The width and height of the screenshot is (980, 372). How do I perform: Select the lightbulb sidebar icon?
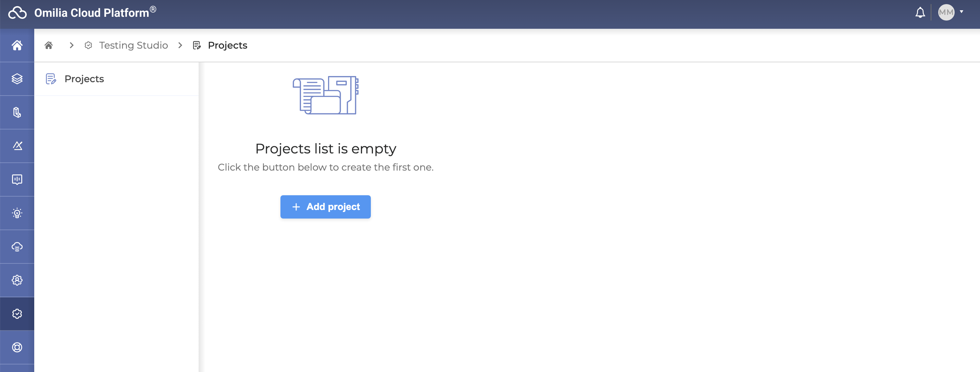pyautogui.click(x=17, y=213)
